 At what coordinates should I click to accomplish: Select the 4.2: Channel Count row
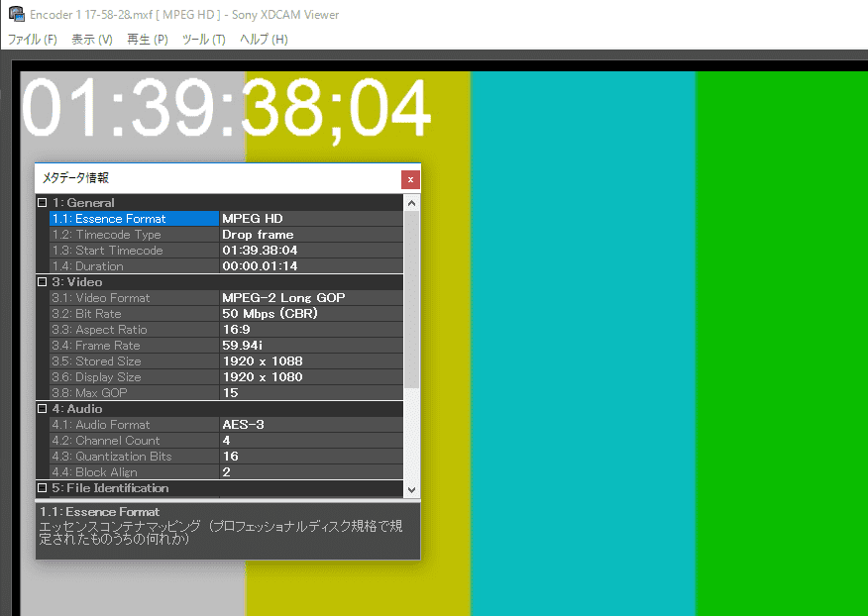pos(133,441)
